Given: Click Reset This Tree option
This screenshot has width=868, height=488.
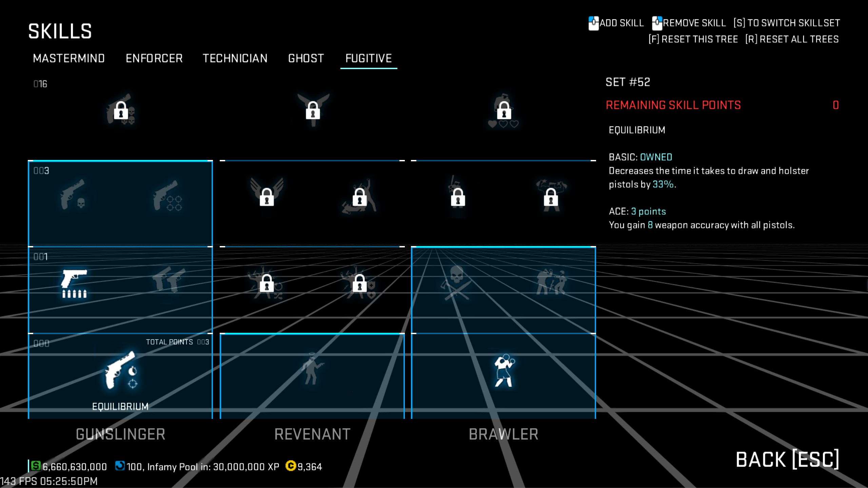Looking at the screenshot, I should point(693,39).
